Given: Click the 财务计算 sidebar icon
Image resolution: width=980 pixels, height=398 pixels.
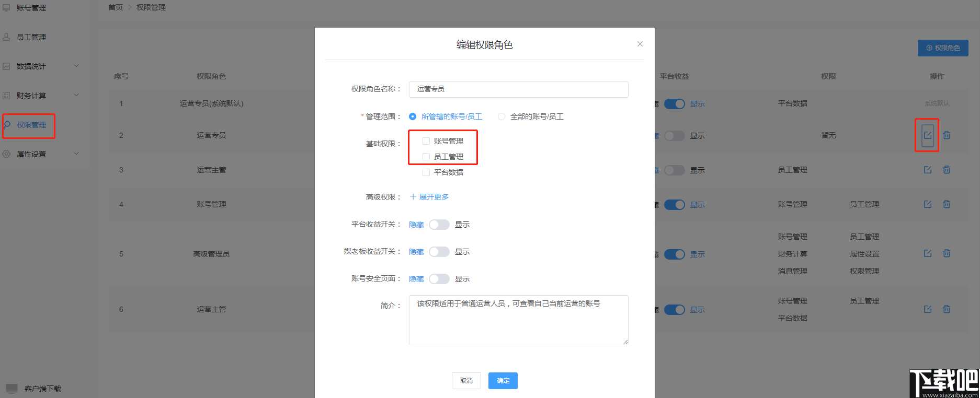Looking at the screenshot, I should [6, 96].
